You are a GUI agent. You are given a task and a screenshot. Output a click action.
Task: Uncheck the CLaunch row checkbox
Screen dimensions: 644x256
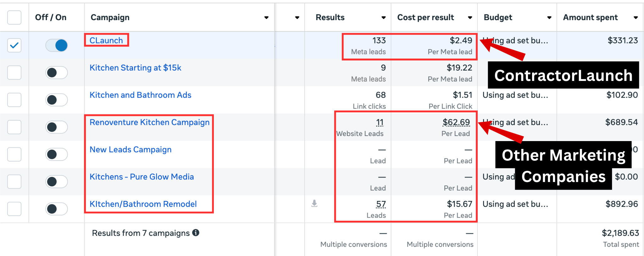[x=14, y=45]
